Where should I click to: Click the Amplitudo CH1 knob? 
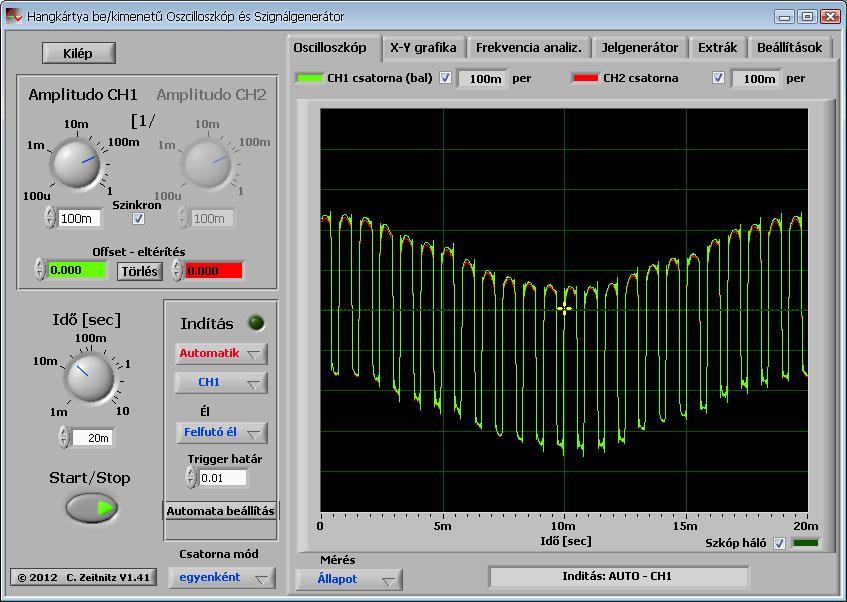point(76,163)
